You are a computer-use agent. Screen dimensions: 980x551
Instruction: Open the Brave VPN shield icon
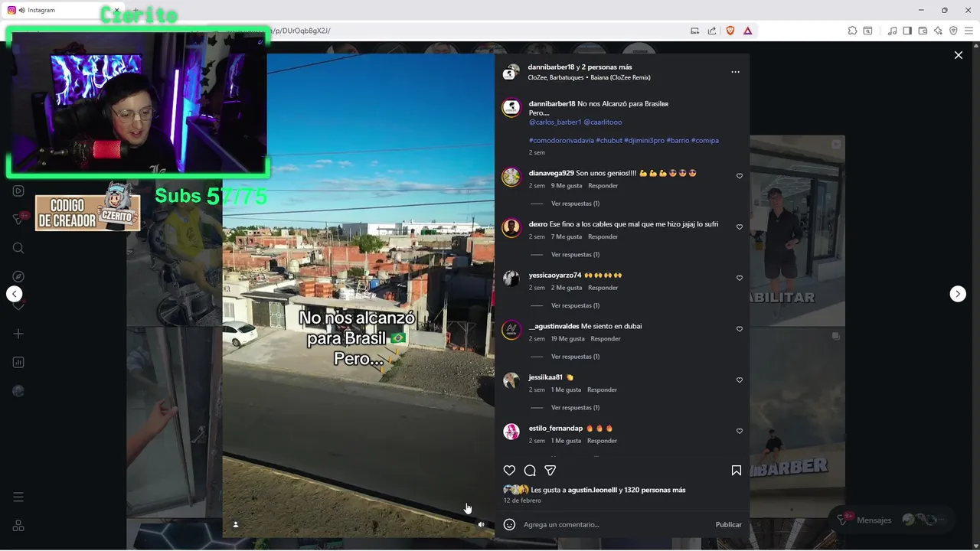click(x=953, y=31)
